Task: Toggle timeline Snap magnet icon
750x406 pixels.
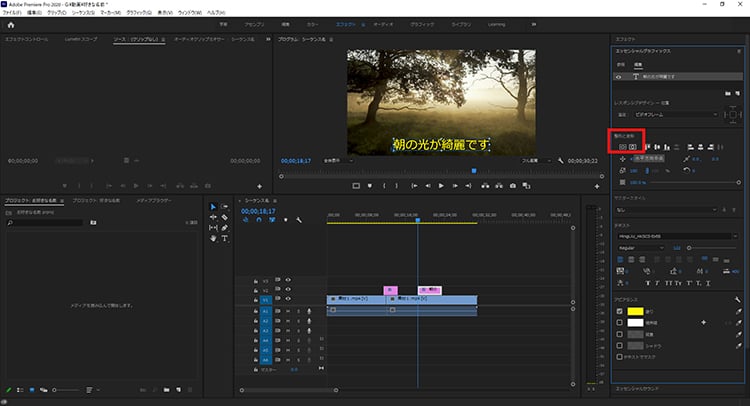Action: [259, 220]
